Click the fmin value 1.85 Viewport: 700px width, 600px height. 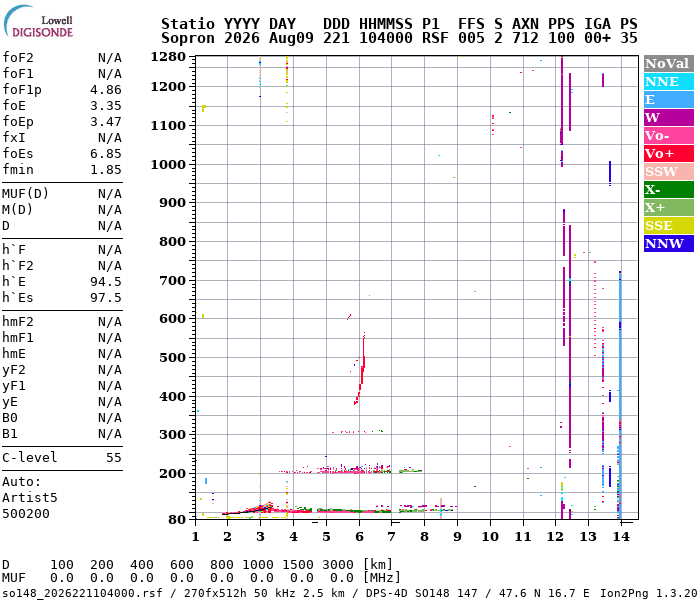point(106,170)
